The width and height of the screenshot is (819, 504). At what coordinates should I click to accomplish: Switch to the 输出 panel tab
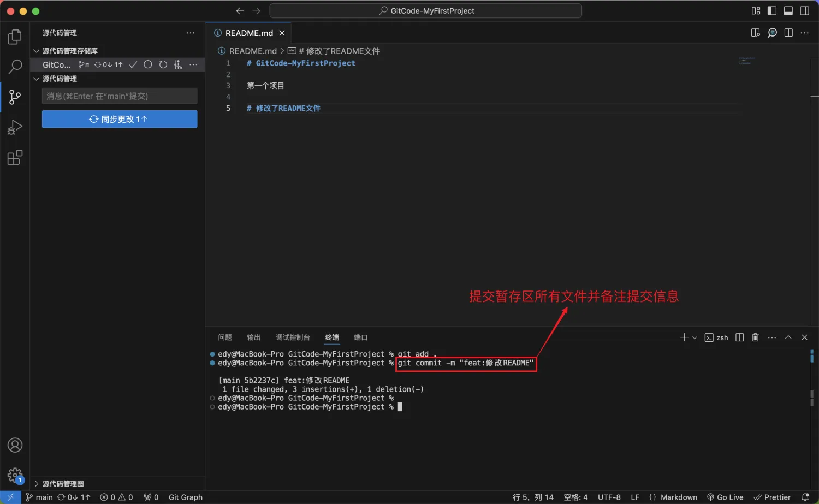pos(253,337)
